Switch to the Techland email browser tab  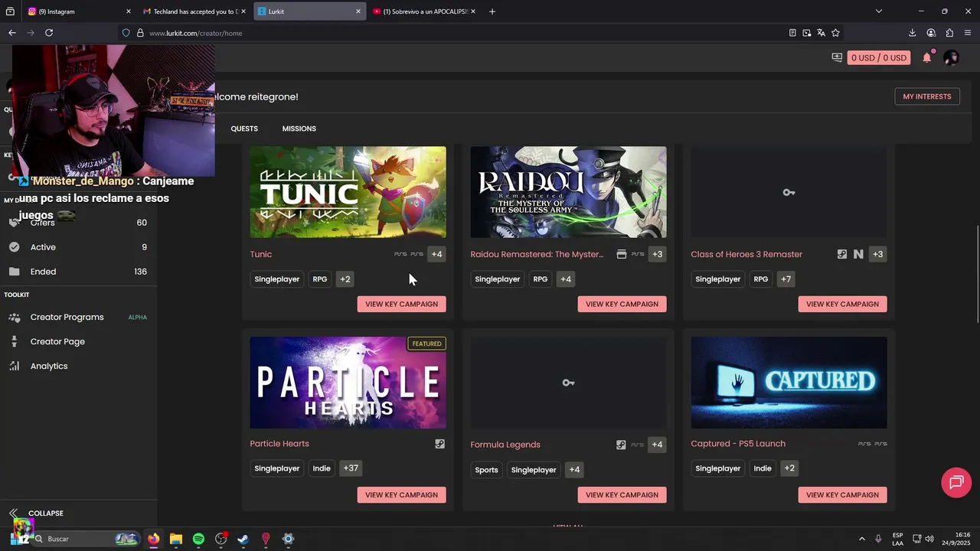coord(195,11)
